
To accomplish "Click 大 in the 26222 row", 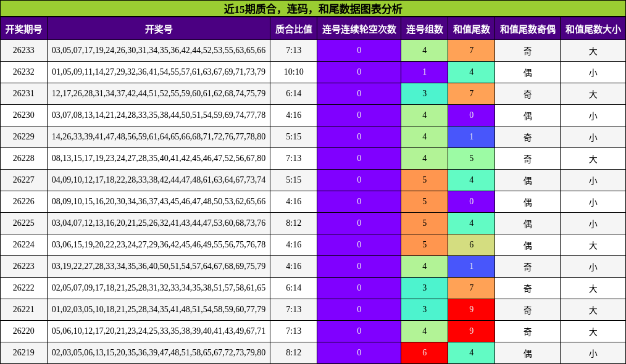I will tap(593, 288).
